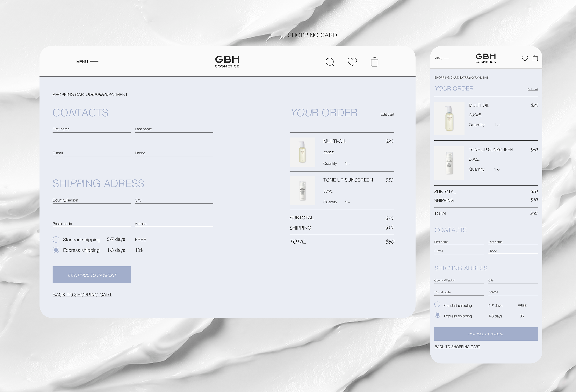This screenshot has width=576, height=392.
Task: Click GBH Cosmetics logo in desktop header
Action: [227, 61]
